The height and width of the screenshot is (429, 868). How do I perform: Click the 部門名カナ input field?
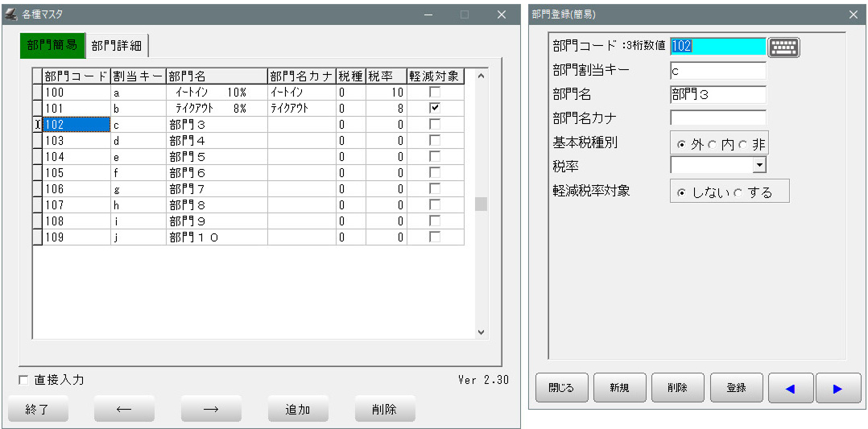(x=717, y=118)
